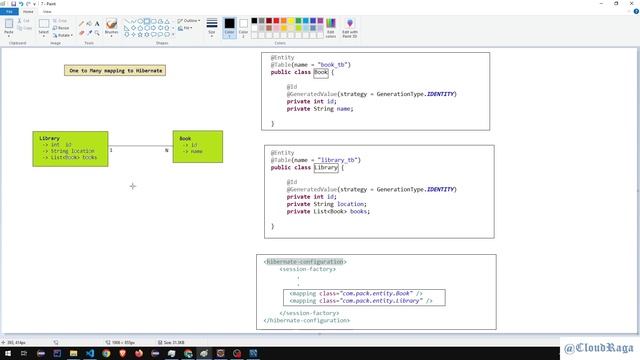Choose the Curve shape

[133, 21]
